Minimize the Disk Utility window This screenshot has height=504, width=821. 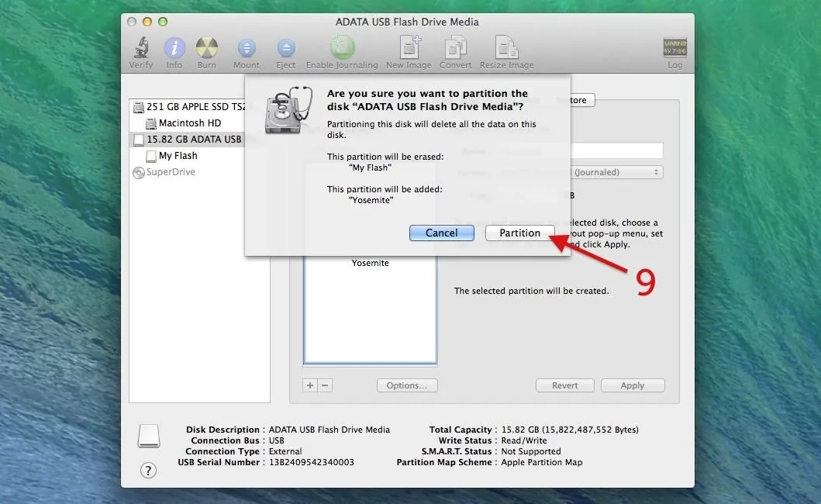click(x=147, y=22)
